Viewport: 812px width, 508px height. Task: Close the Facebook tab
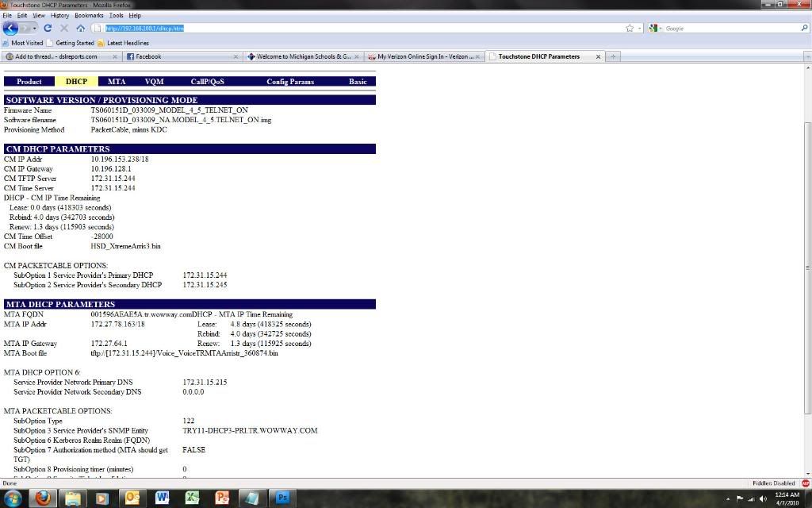click(x=236, y=56)
